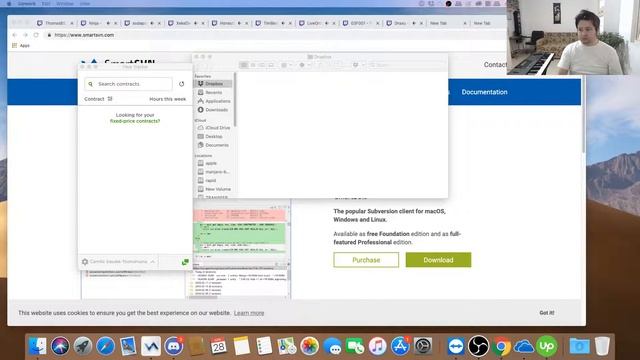Open Safari compass icon in Dock
The image size is (640, 360).
105,346
